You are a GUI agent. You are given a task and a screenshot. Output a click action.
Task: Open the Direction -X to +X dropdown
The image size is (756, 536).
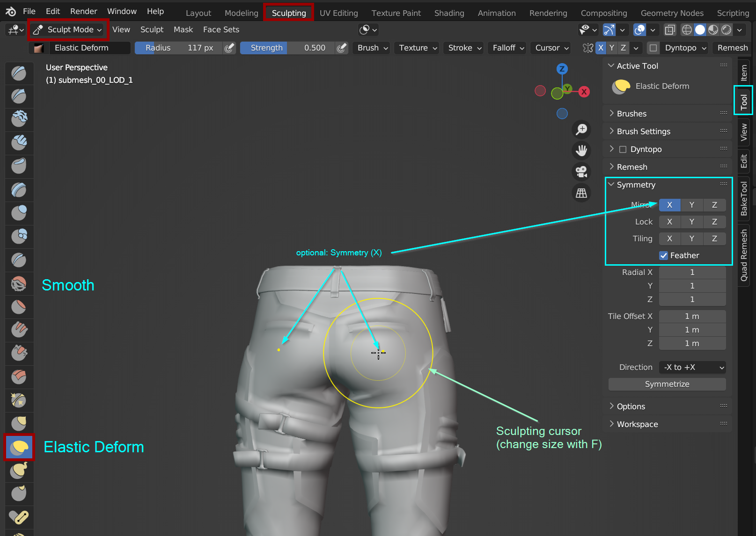(692, 367)
